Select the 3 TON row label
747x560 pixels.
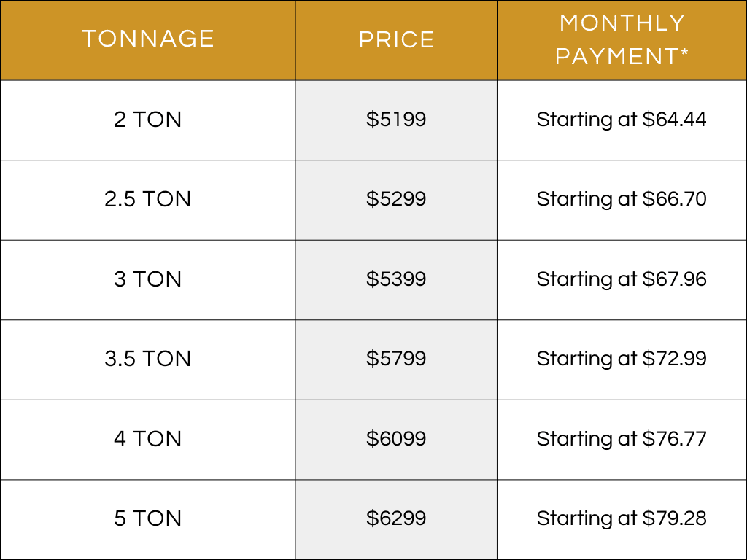pyautogui.click(x=147, y=279)
